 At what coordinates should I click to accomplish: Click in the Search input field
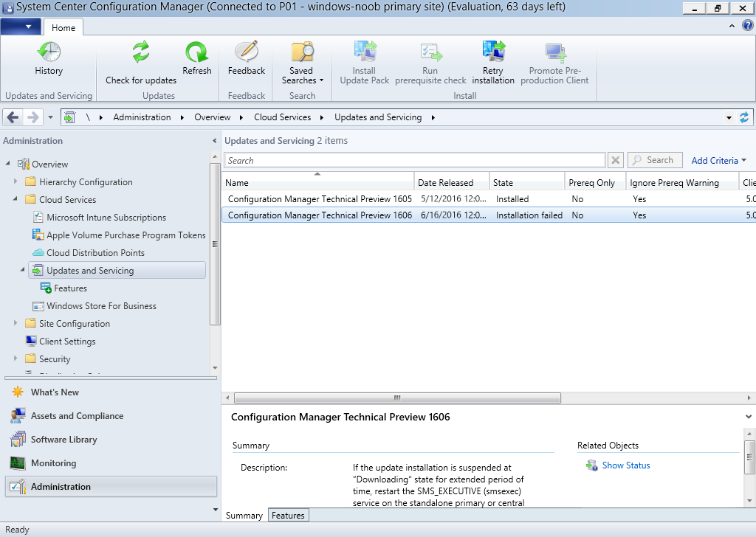point(415,160)
